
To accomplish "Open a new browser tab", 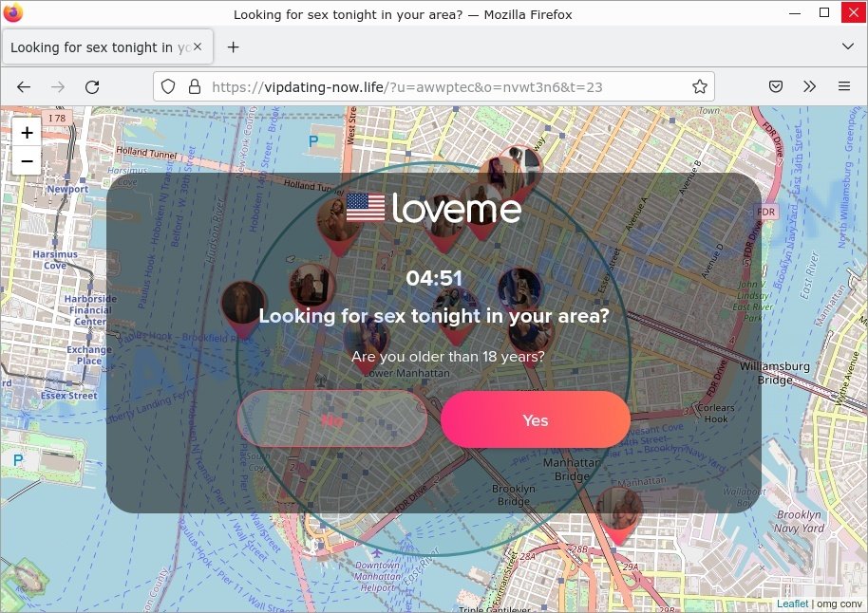I will (233, 47).
